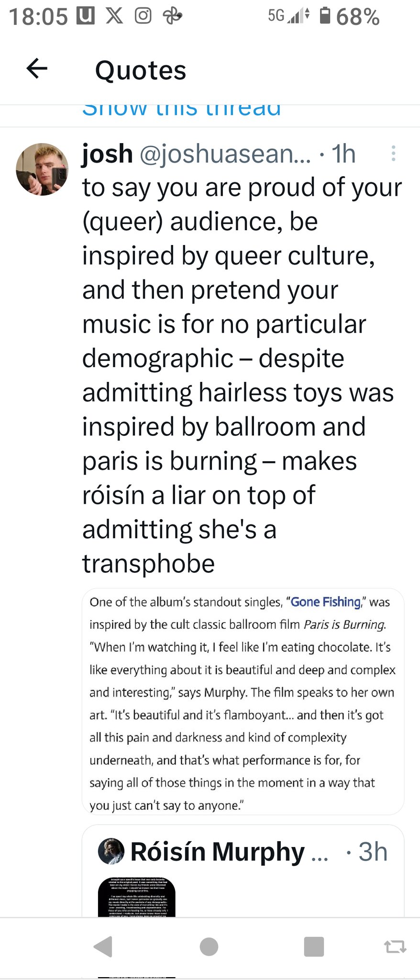Tap the retweet icon at bottom right
Viewport: 420px width, 980px height.
(x=395, y=946)
